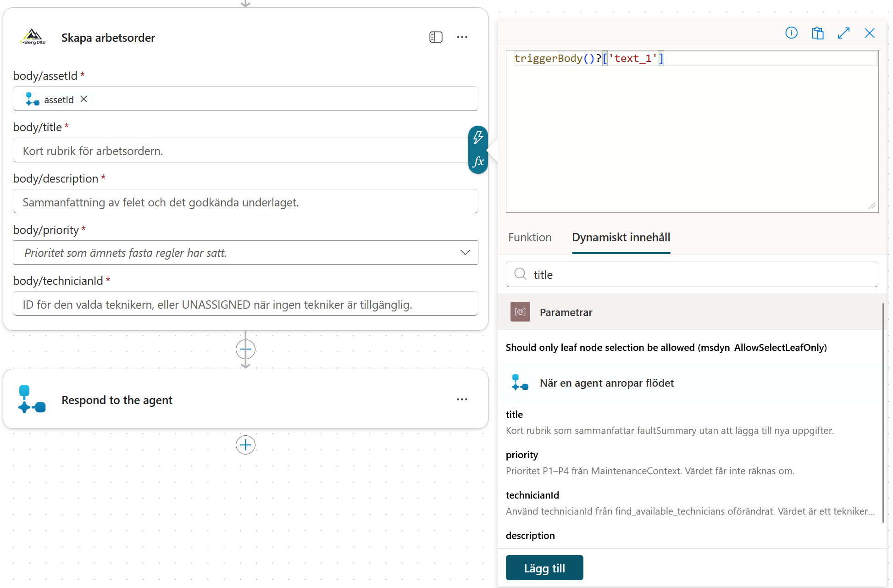Click the body/description input field

point(245,202)
